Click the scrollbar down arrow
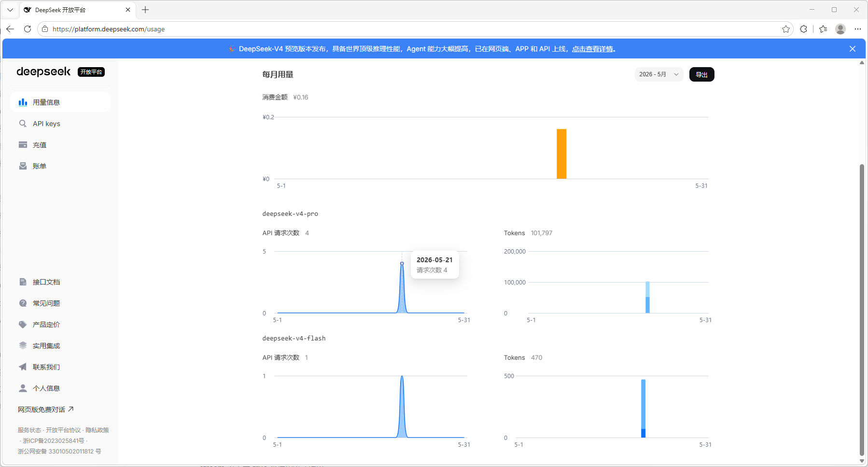The image size is (868, 467). 862,461
